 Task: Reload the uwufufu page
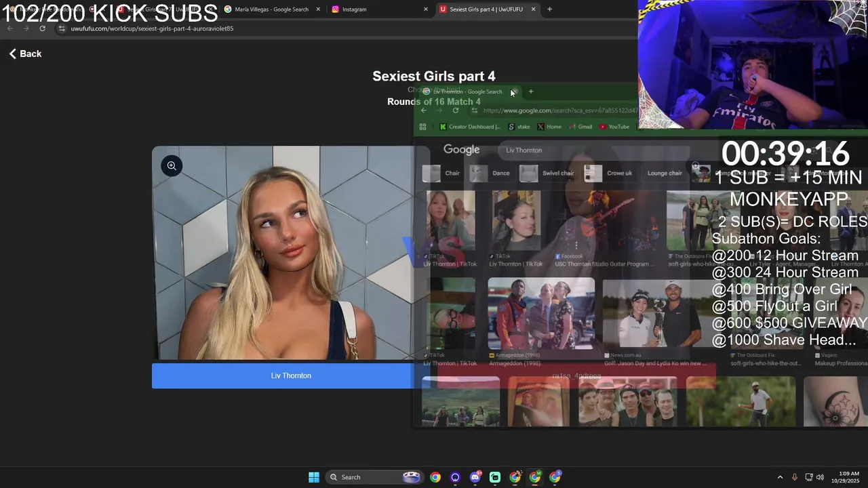[x=42, y=28]
